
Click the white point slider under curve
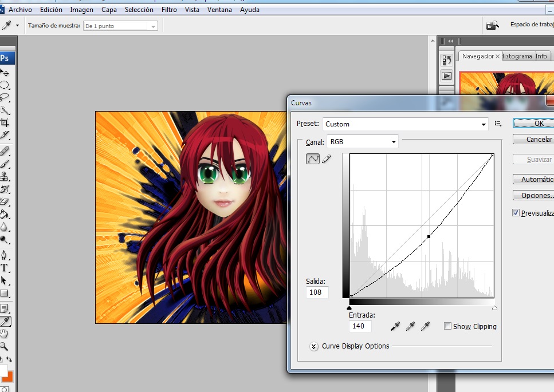[494, 308]
